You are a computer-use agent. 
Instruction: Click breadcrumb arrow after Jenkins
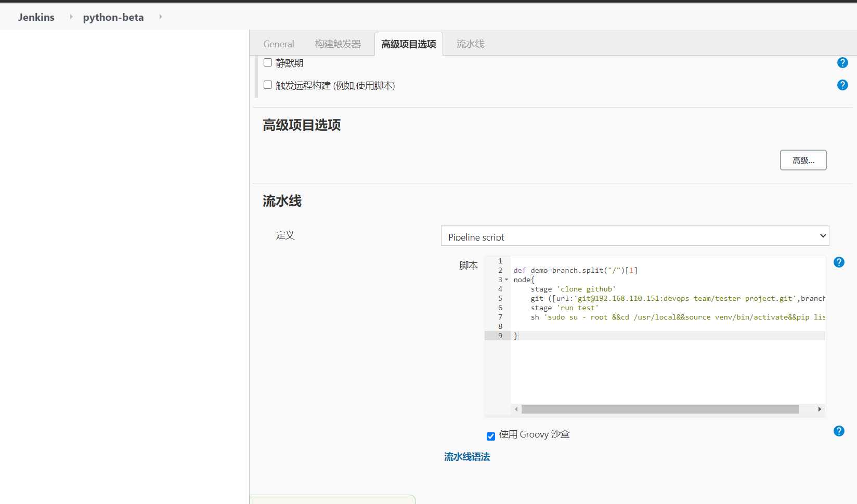71,17
